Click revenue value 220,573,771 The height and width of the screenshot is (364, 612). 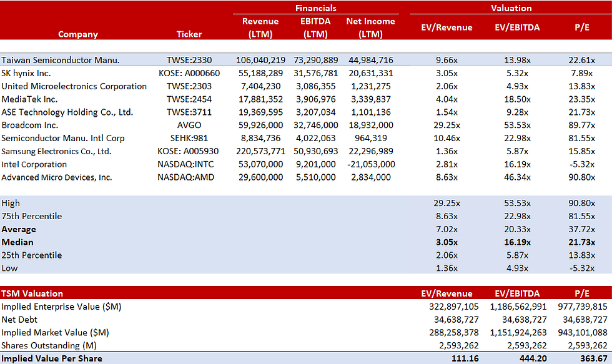click(260, 151)
